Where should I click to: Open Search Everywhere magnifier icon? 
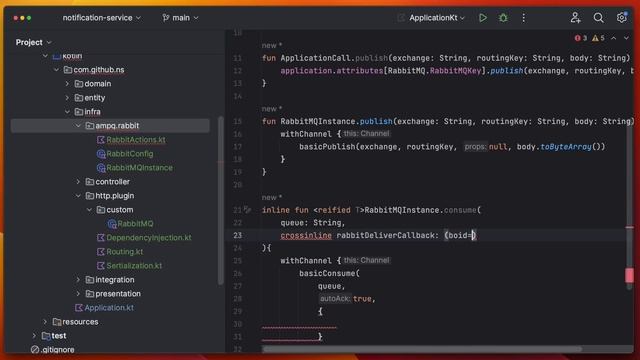pyautogui.click(x=598, y=18)
